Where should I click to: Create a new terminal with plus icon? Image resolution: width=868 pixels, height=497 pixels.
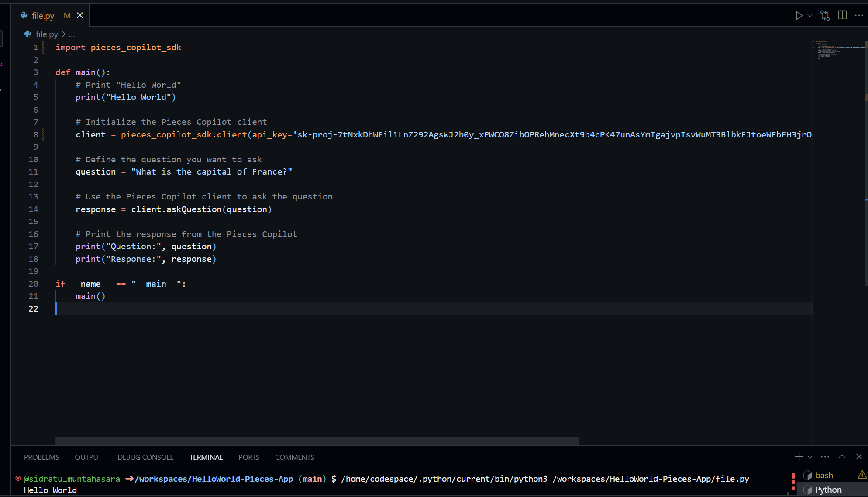tap(799, 457)
